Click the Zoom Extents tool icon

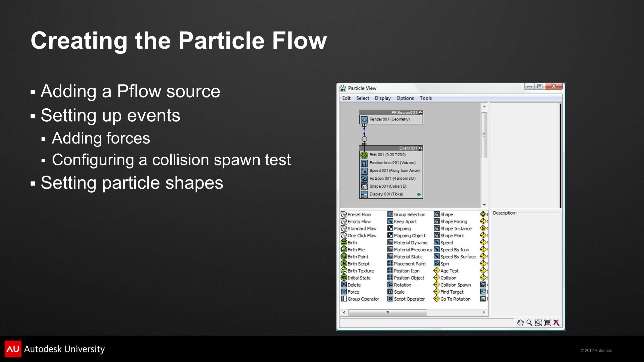(x=547, y=323)
